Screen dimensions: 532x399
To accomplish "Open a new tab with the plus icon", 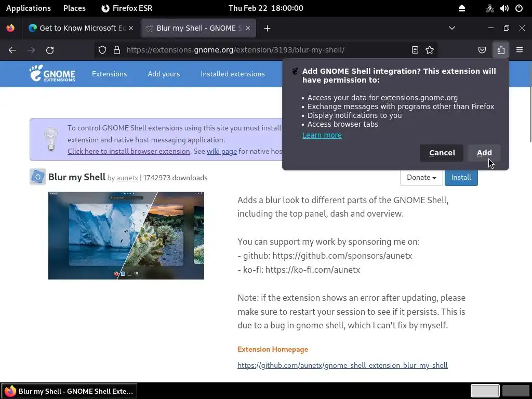I will click(268, 29).
